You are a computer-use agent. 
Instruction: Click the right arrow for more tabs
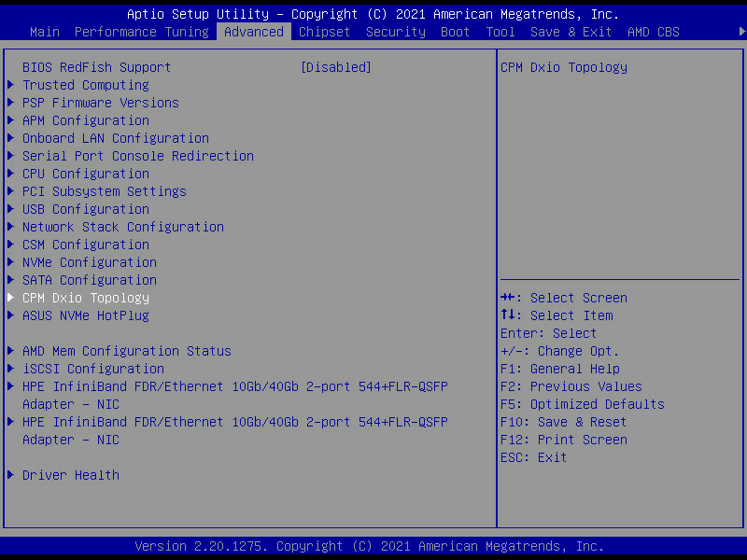click(740, 32)
